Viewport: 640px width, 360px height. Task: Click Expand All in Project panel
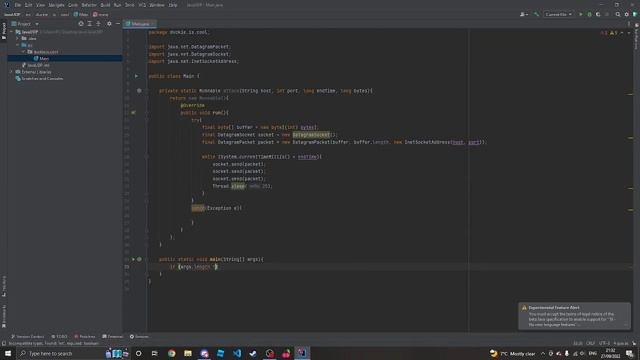[x=90, y=24]
